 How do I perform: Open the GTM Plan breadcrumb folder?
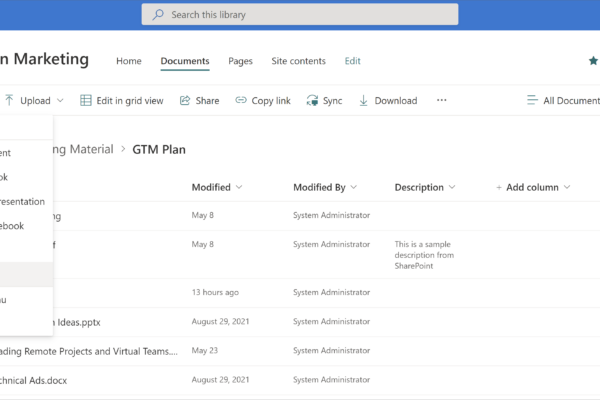[159, 149]
